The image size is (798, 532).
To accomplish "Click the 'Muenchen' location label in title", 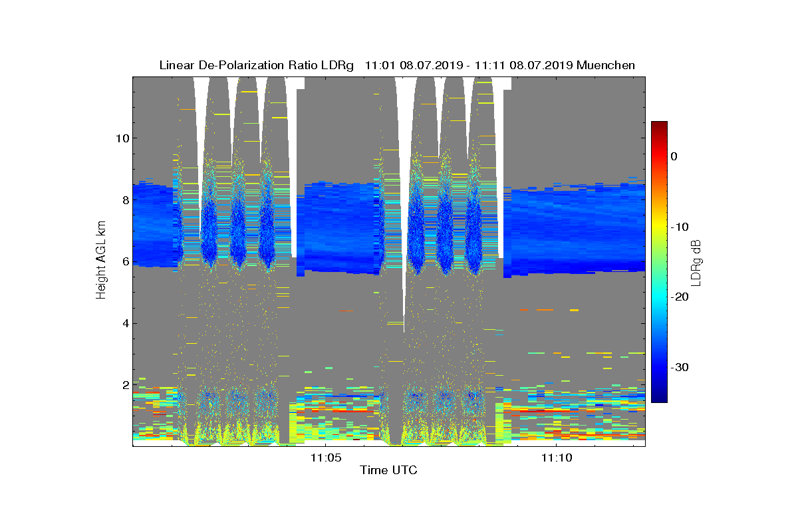I will (x=606, y=65).
